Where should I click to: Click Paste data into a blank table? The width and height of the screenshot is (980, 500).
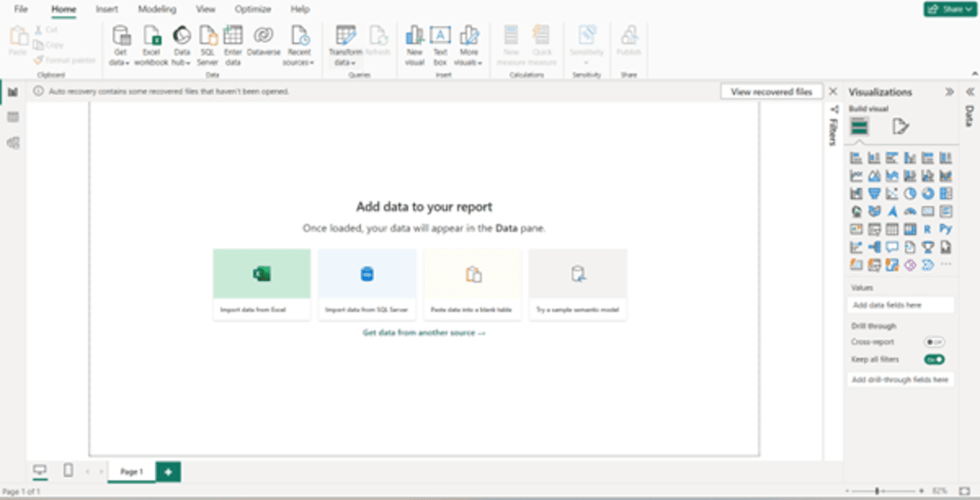(473, 284)
